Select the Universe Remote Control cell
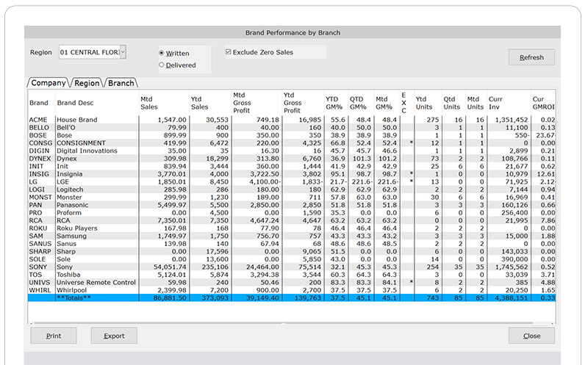Screen dimensions: 588x365 coord(97,283)
